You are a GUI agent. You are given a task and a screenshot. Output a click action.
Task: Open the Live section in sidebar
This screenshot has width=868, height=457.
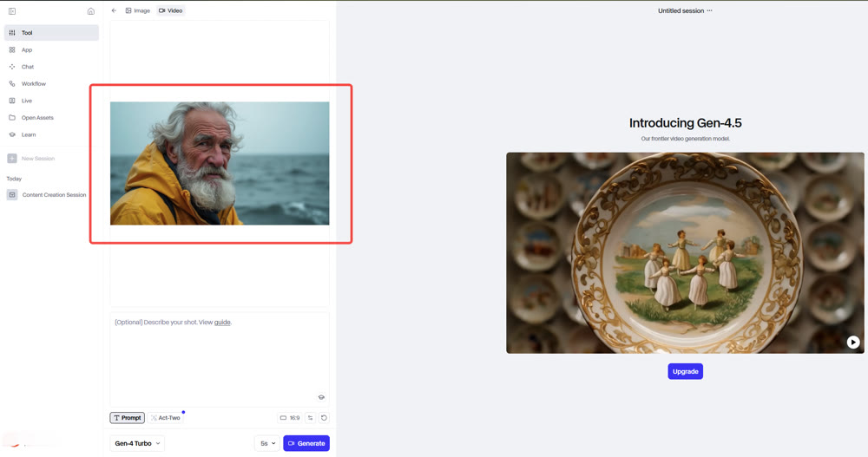coord(27,101)
